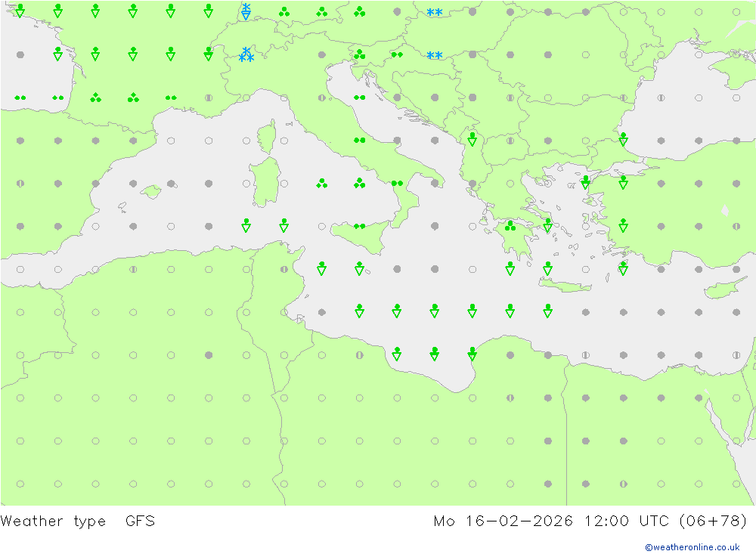The image size is (756, 554).
Task: Click the "12:00 UTC" time text
Action: point(626,522)
